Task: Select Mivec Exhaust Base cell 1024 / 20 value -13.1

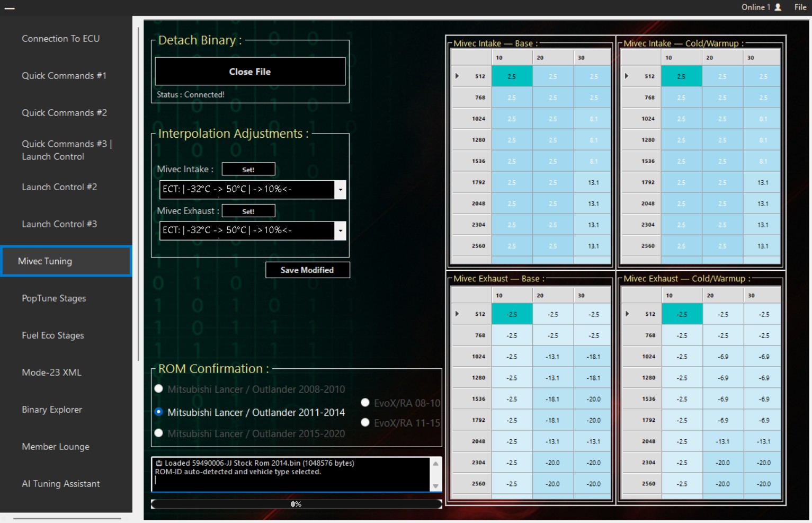Action: pos(552,357)
